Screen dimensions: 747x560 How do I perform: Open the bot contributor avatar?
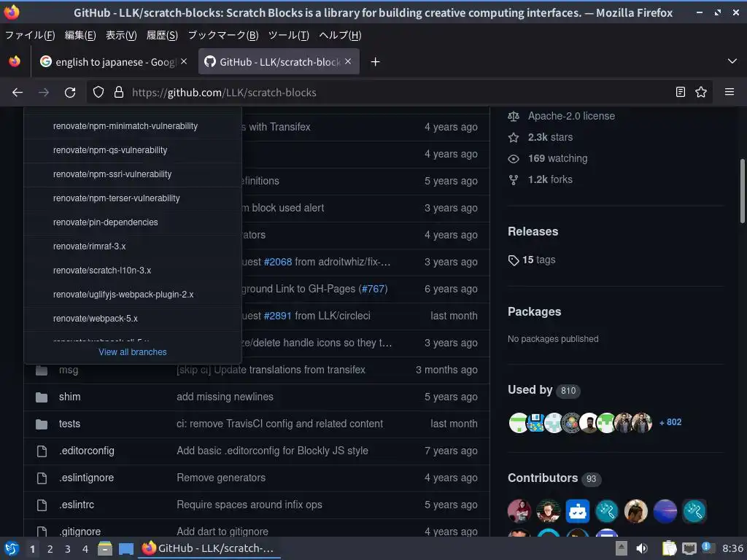coord(578,511)
